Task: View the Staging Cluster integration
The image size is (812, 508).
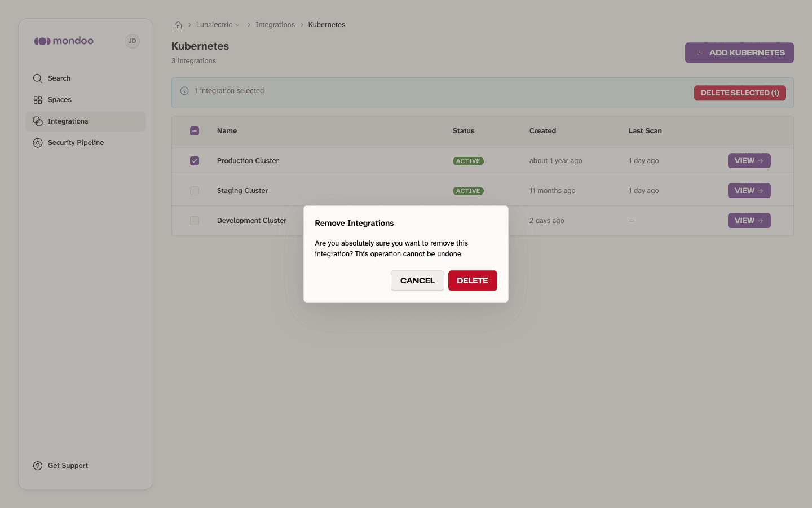Action: (749, 191)
